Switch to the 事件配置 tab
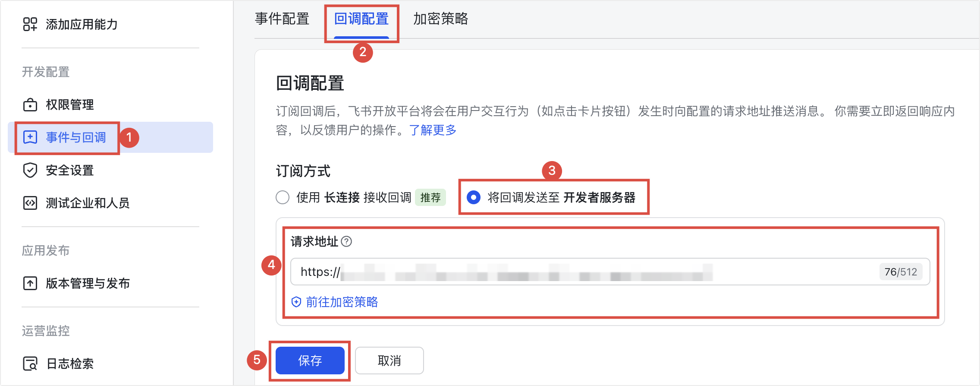The width and height of the screenshot is (980, 386). (282, 19)
